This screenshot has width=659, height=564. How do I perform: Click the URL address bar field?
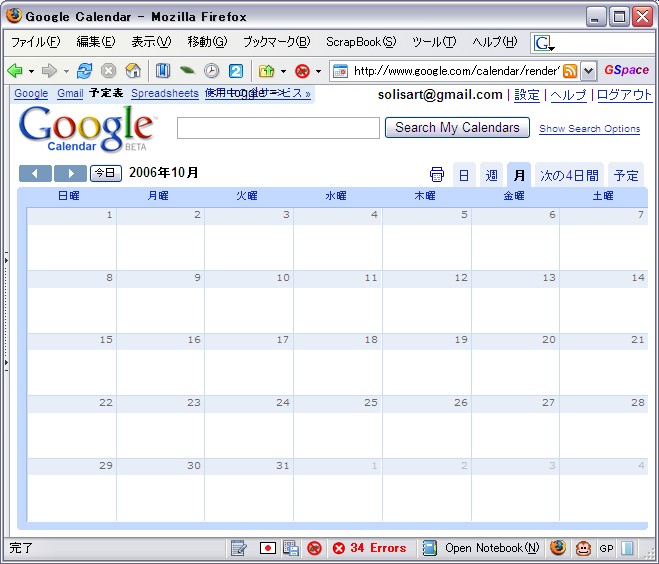click(x=457, y=71)
